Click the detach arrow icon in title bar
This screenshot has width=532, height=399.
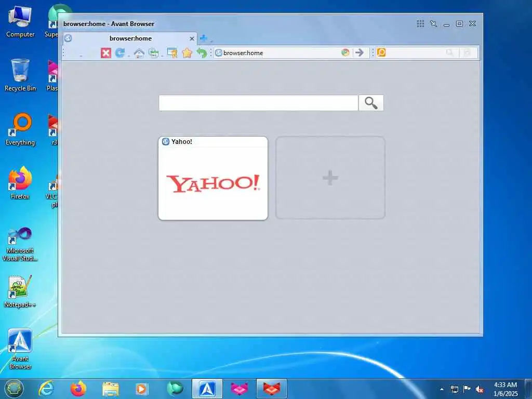point(433,23)
